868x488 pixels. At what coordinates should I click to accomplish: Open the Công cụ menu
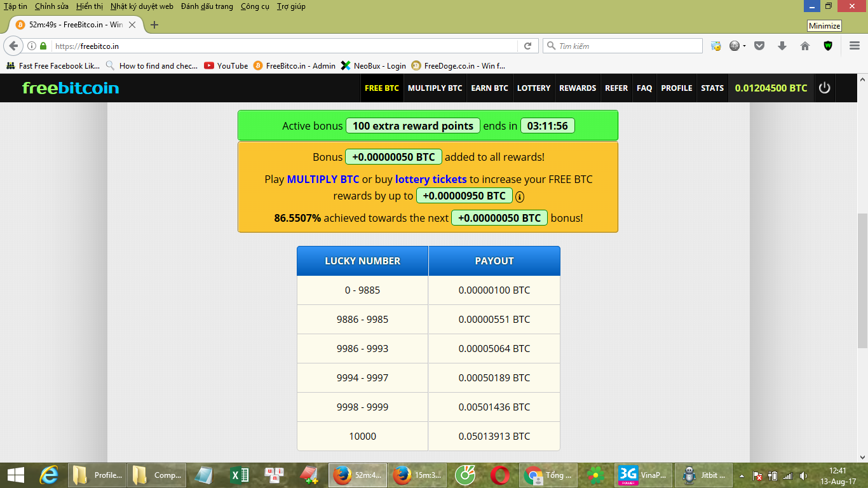click(x=255, y=6)
